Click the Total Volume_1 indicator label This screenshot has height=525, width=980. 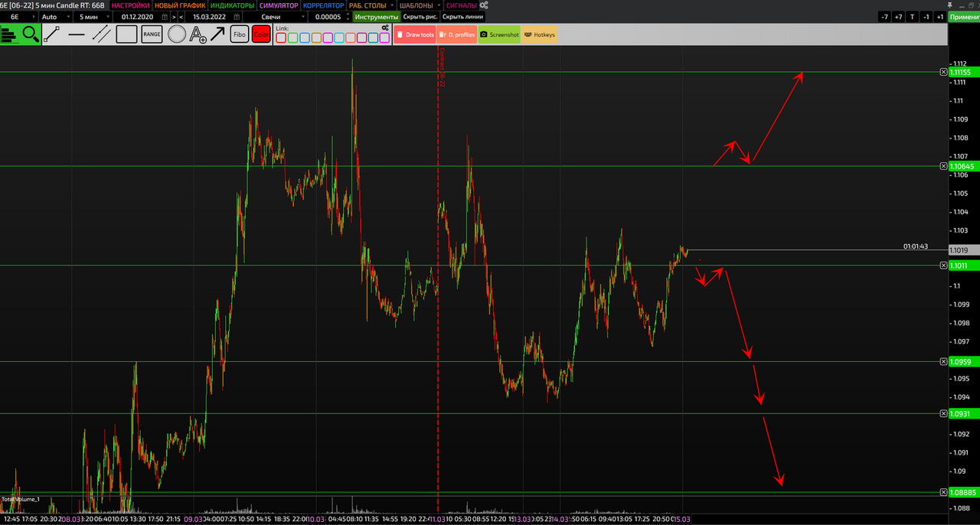[21, 499]
